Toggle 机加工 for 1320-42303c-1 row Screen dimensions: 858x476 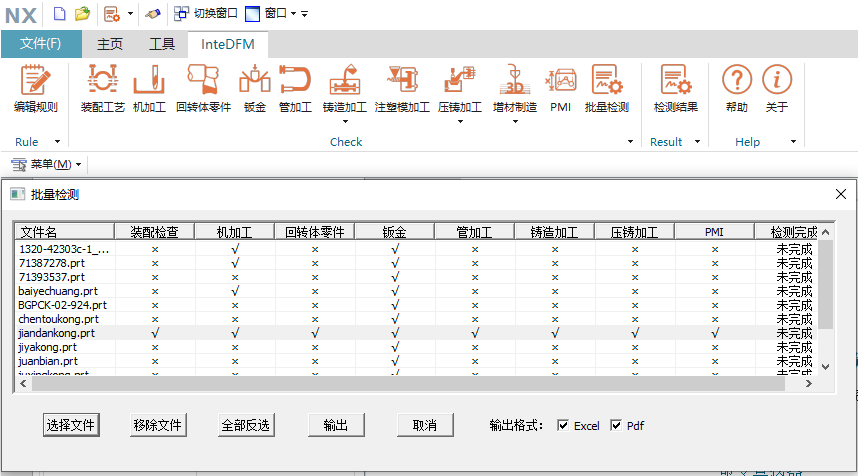(235, 249)
